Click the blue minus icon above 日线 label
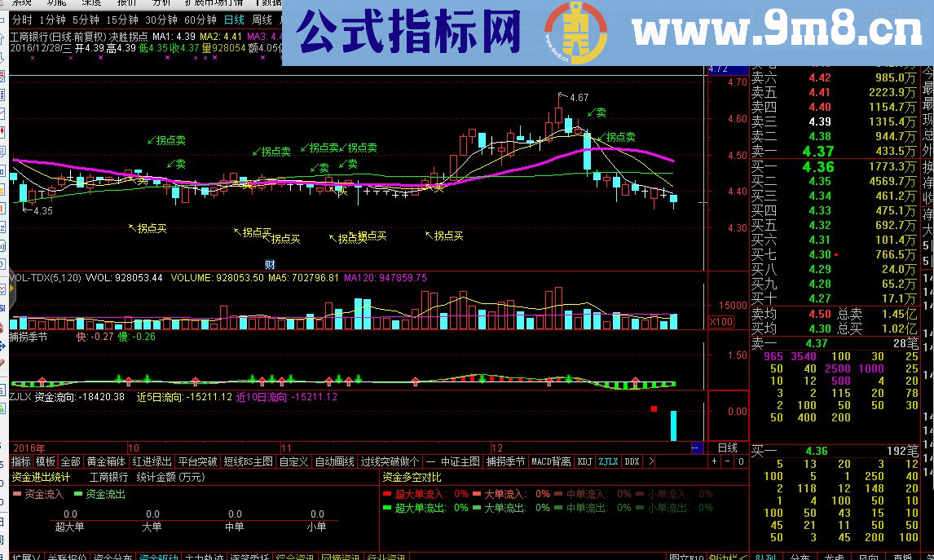 tap(697, 447)
